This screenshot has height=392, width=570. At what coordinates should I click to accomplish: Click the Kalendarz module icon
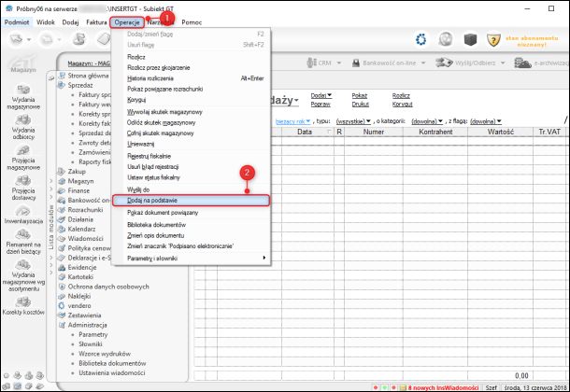(62, 229)
